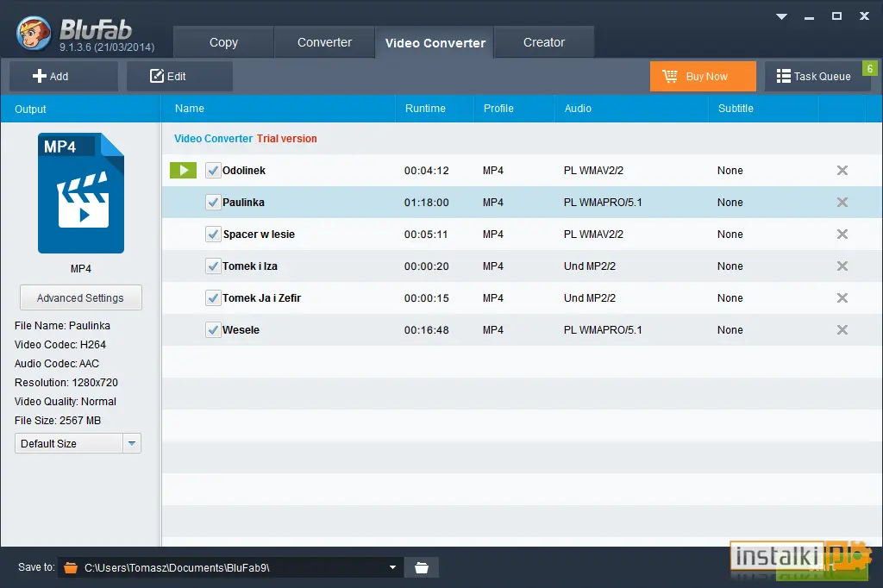The height and width of the screenshot is (588, 883).
Task: Click the Video Quality: Normal text
Action: (66, 402)
